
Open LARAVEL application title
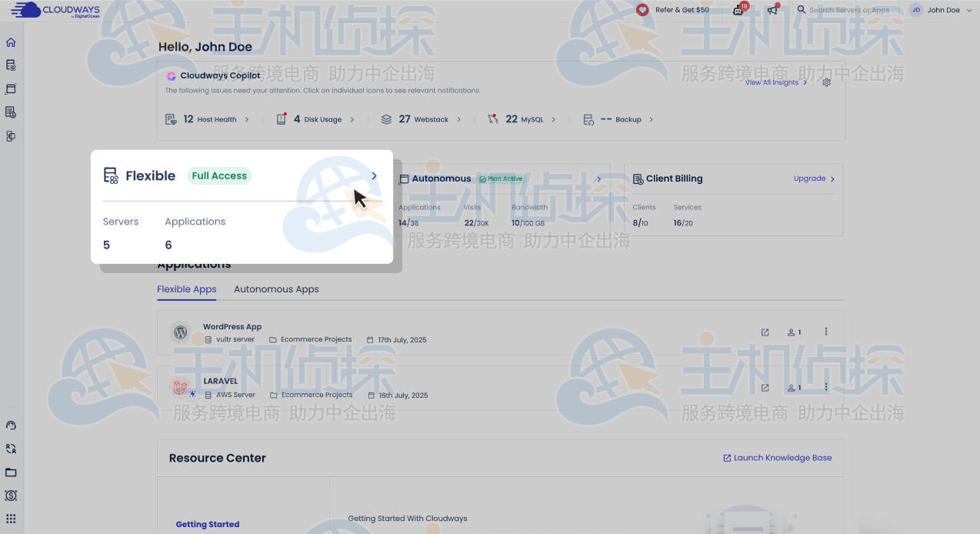click(x=221, y=381)
